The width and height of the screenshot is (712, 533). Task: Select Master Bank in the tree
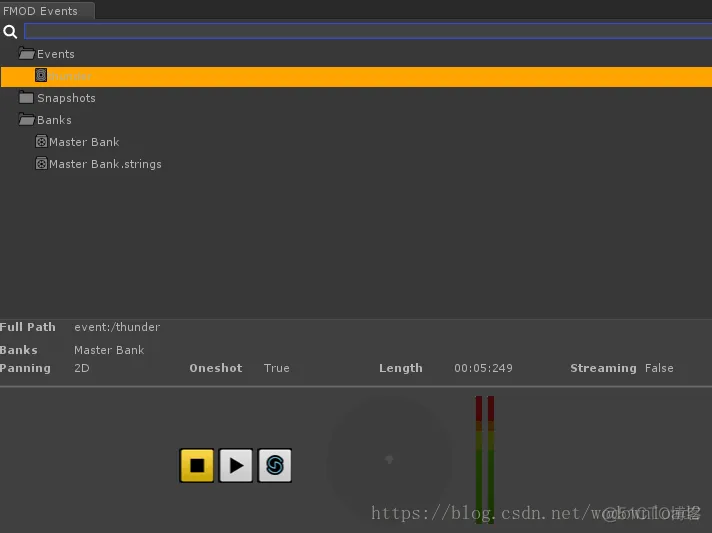[84, 142]
